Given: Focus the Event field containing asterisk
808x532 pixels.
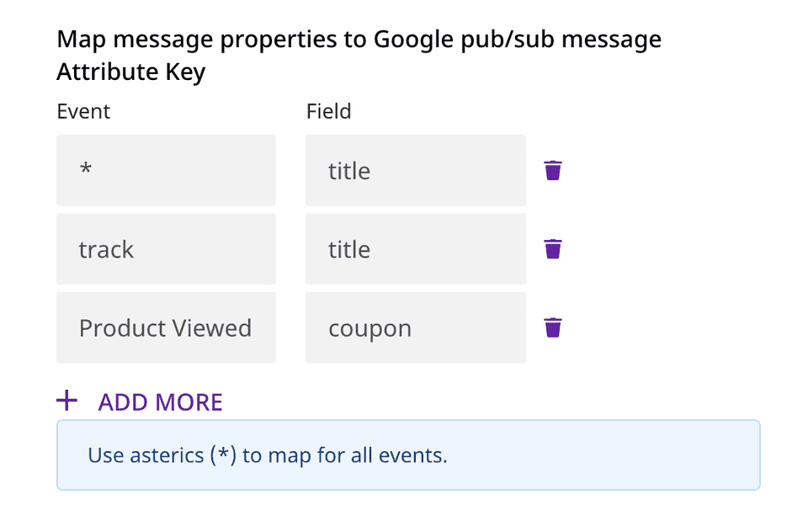Looking at the screenshot, I should point(166,171).
